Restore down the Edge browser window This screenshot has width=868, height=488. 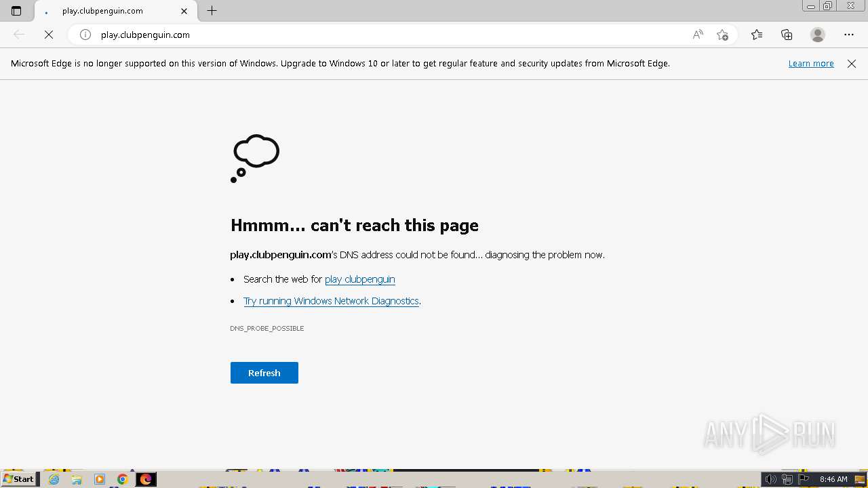(x=828, y=6)
